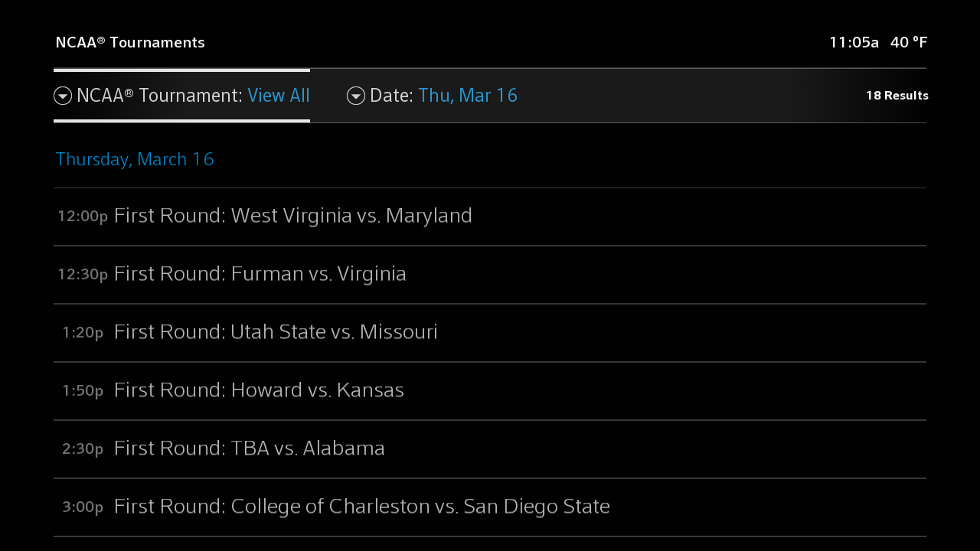Select First Round: Howard vs. Kansas
Screen dimensions: 980x551
click(x=259, y=390)
